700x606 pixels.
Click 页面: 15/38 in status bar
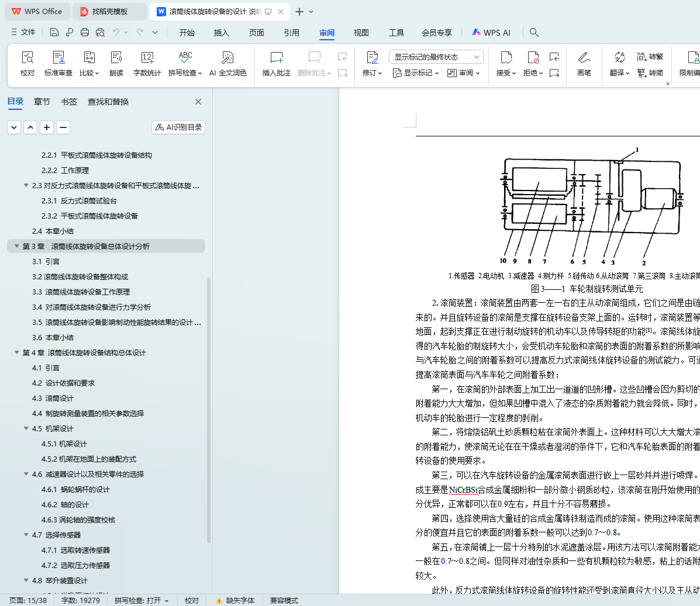[x=28, y=600]
